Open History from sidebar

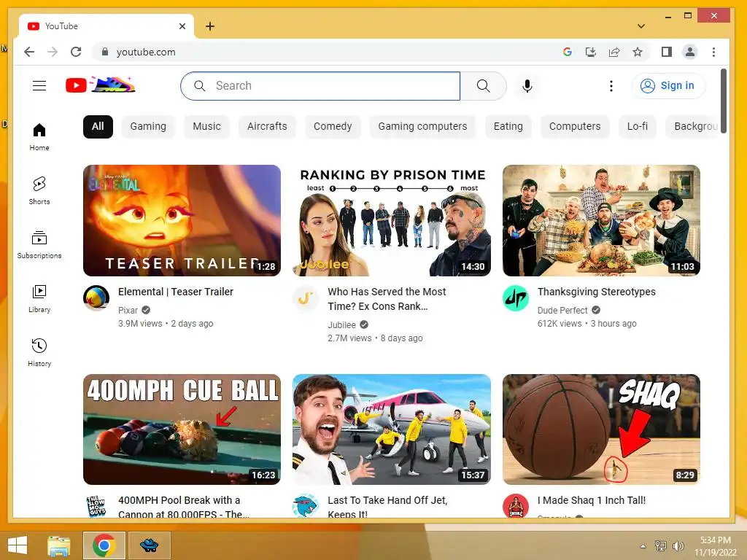(x=39, y=352)
